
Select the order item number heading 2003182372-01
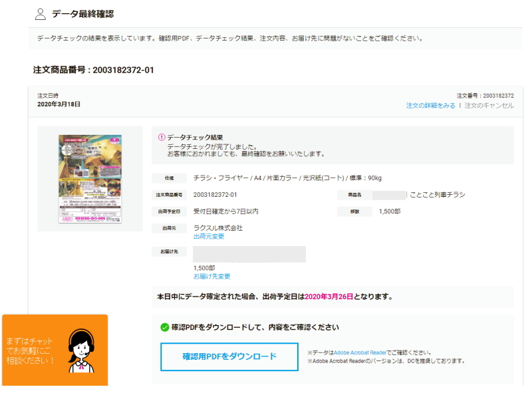[x=93, y=70]
